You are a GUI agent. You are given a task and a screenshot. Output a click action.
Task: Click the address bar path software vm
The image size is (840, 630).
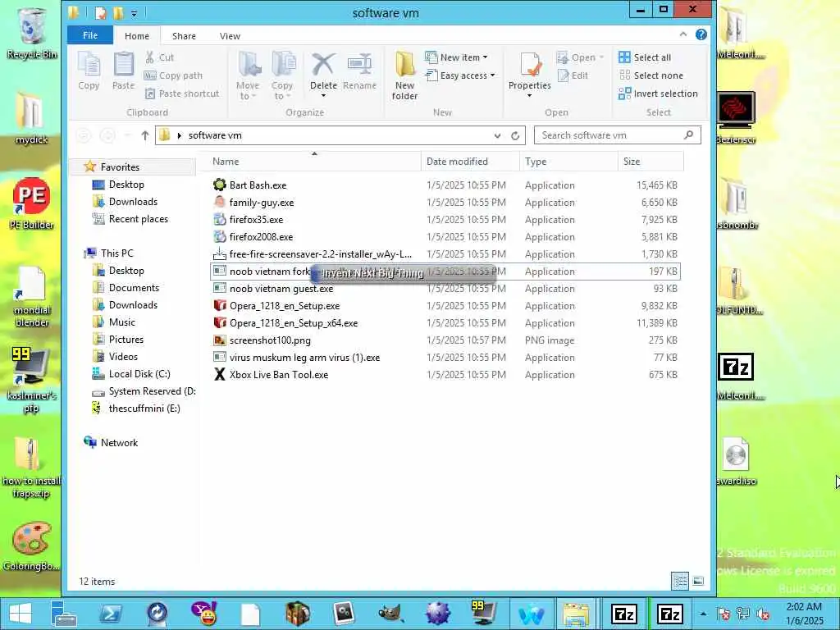215,135
